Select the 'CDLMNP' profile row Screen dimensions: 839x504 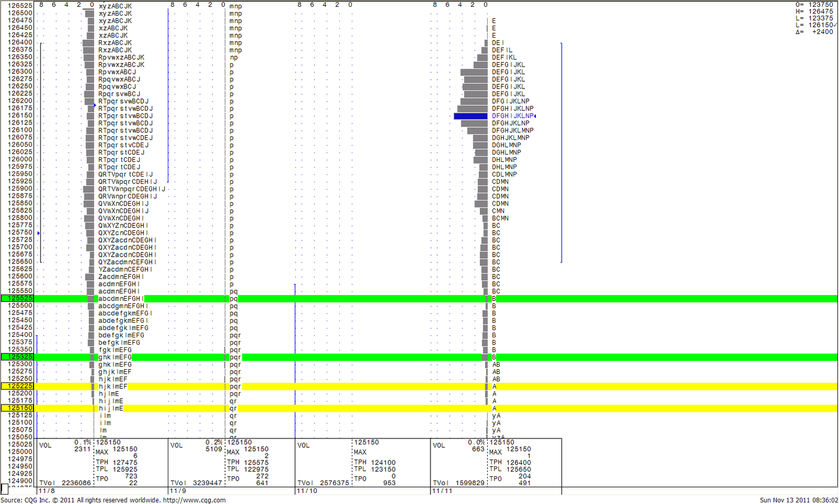[504, 174]
